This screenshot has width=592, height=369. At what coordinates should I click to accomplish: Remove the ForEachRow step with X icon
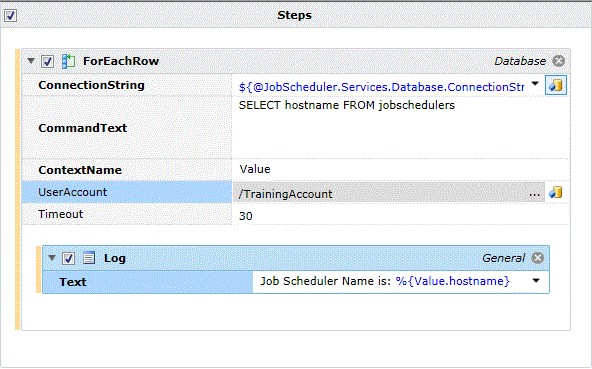pyautogui.click(x=558, y=61)
